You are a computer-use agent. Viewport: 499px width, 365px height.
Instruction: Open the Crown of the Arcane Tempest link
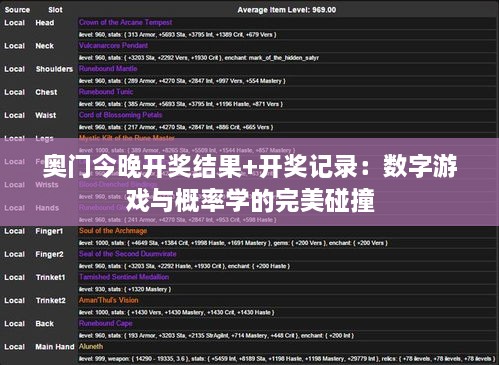click(x=126, y=22)
